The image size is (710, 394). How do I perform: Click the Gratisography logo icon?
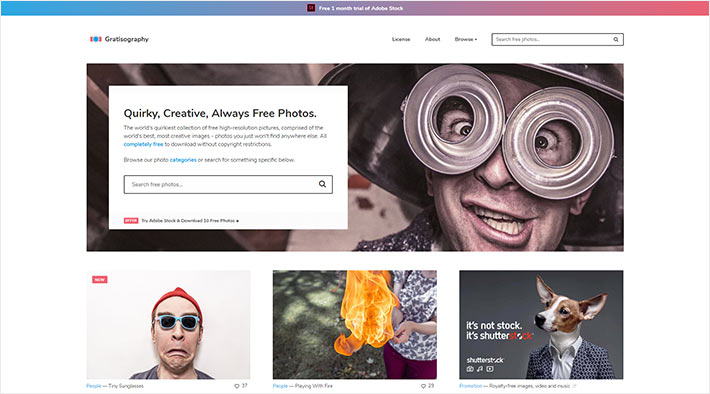[96, 39]
